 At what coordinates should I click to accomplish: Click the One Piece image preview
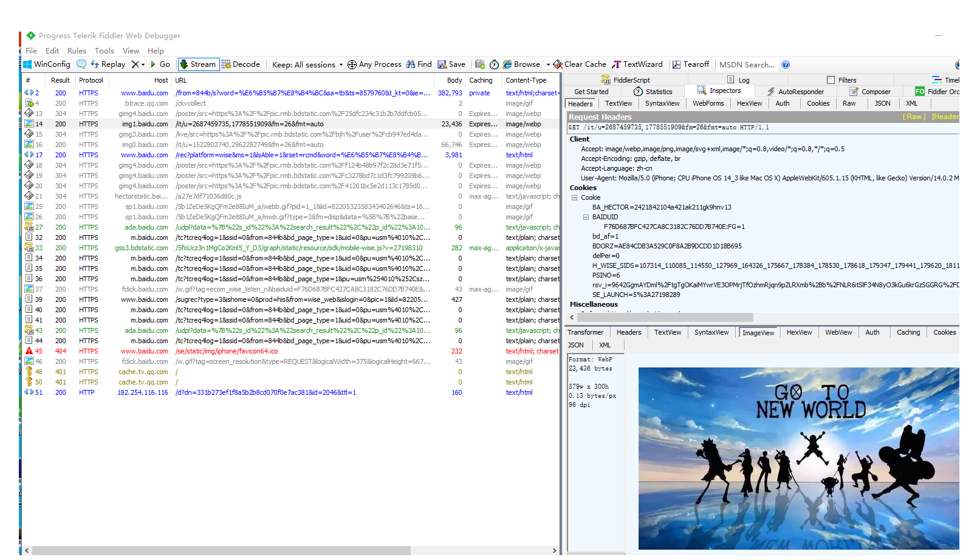tap(798, 458)
